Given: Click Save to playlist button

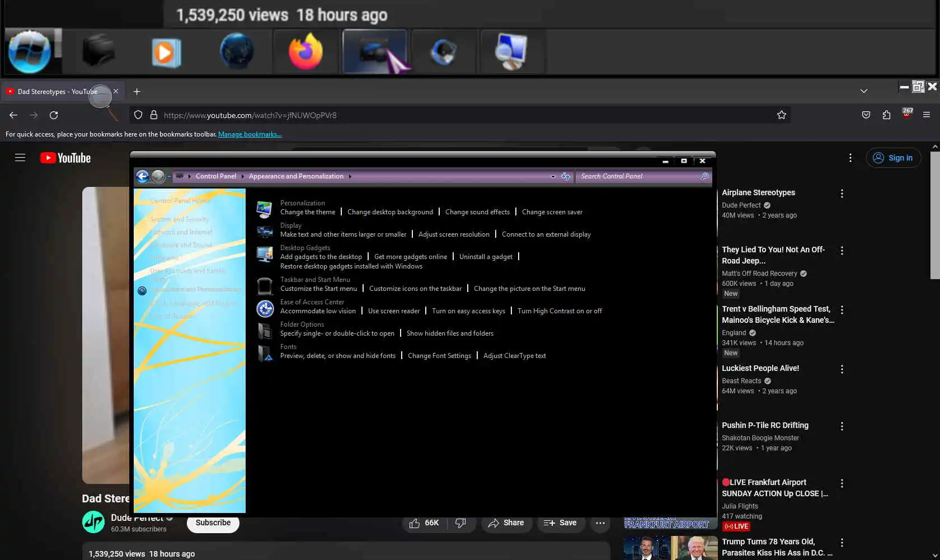Looking at the screenshot, I should 560,523.
